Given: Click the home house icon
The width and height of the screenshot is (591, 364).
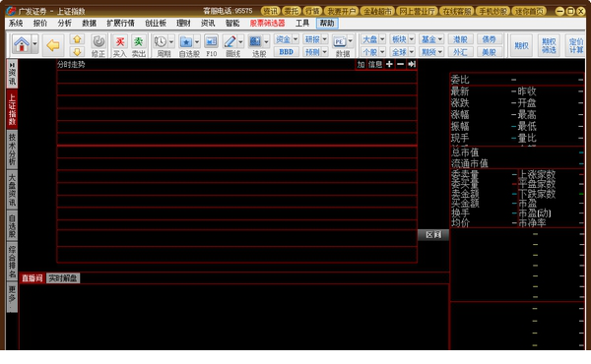Looking at the screenshot, I should [22, 44].
